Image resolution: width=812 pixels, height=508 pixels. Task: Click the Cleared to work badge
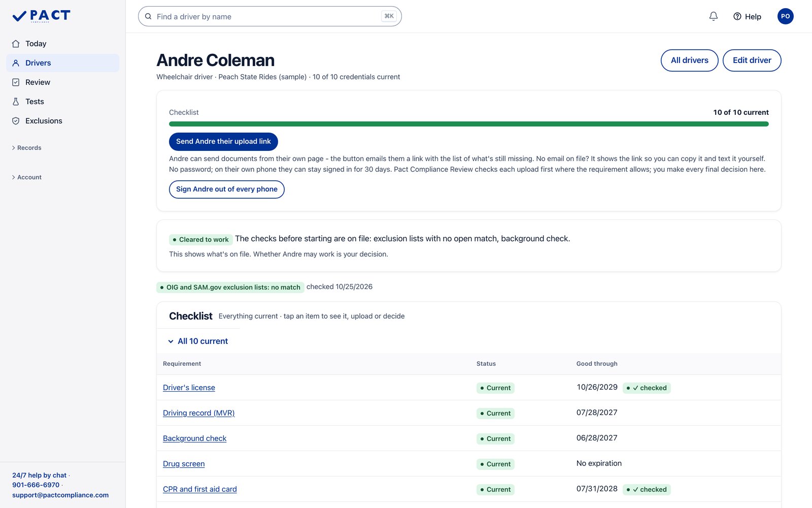coord(201,240)
